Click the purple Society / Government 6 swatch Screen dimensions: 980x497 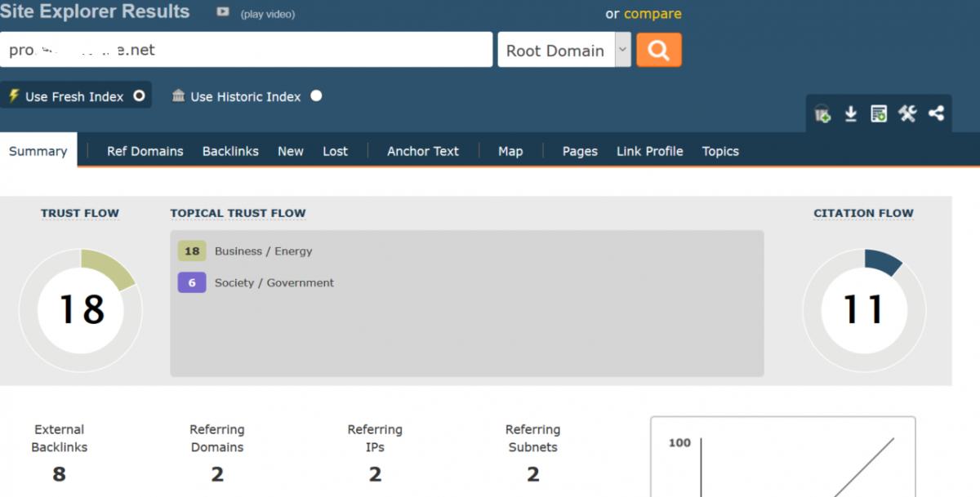click(x=192, y=282)
